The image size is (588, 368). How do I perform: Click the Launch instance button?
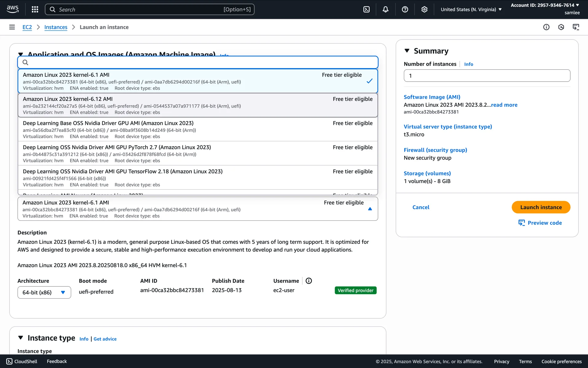click(541, 207)
